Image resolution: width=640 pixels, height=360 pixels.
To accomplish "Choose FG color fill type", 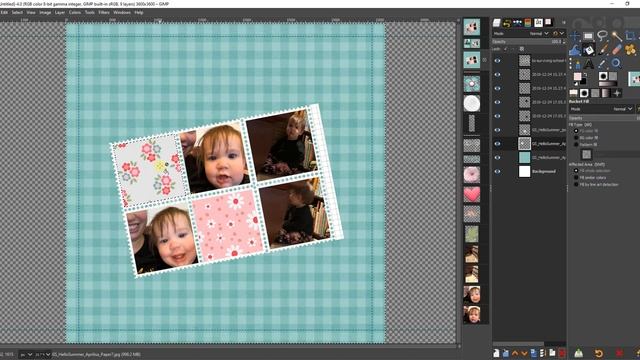I will 576,131.
